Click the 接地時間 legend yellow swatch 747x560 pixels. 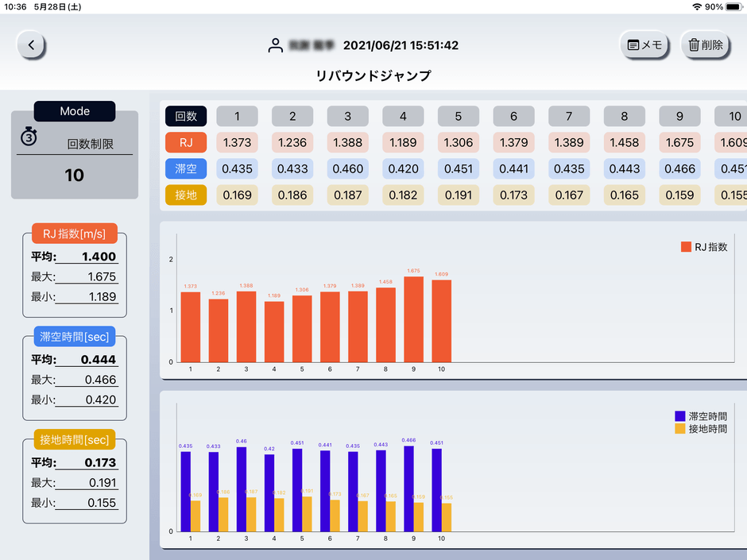[679, 429]
